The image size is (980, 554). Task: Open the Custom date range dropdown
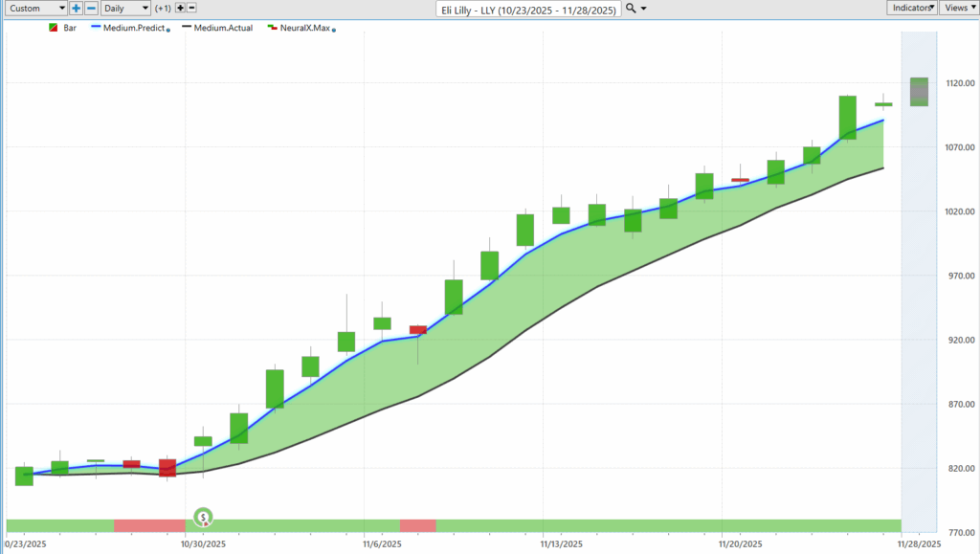pos(36,8)
